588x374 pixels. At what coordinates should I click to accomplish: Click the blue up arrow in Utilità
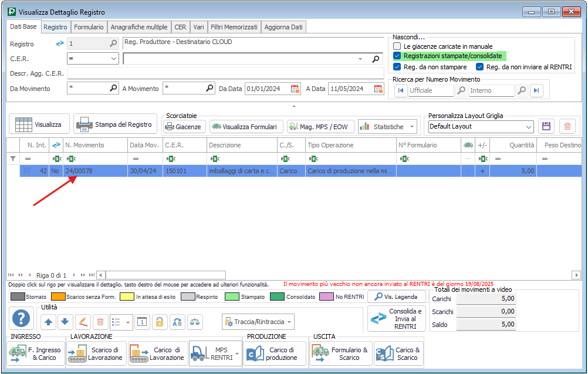[48, 322]
